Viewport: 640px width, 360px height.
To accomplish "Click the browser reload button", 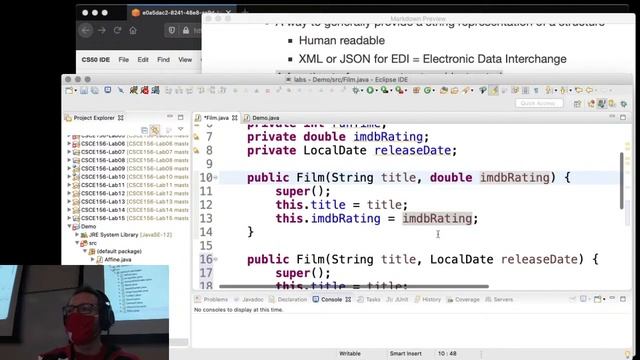I will [x=118, y=30].
